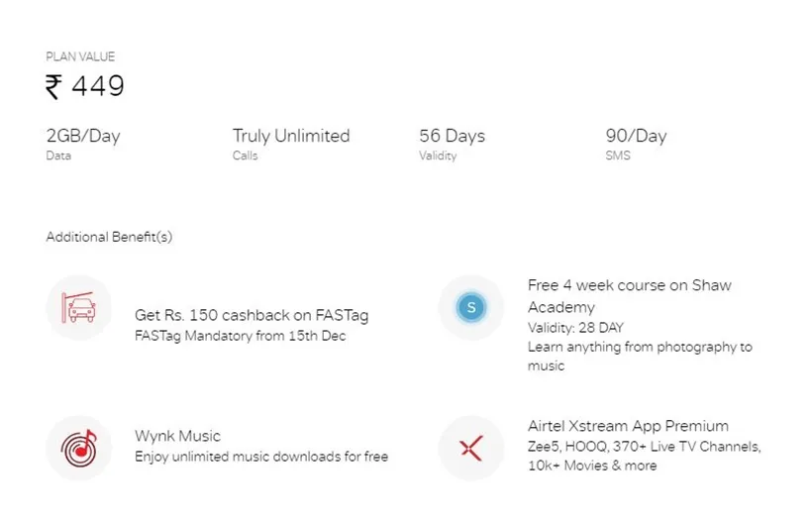Click the Wynk Music note icon
This screenshot has height=521, width=812.
coord(78,449)
